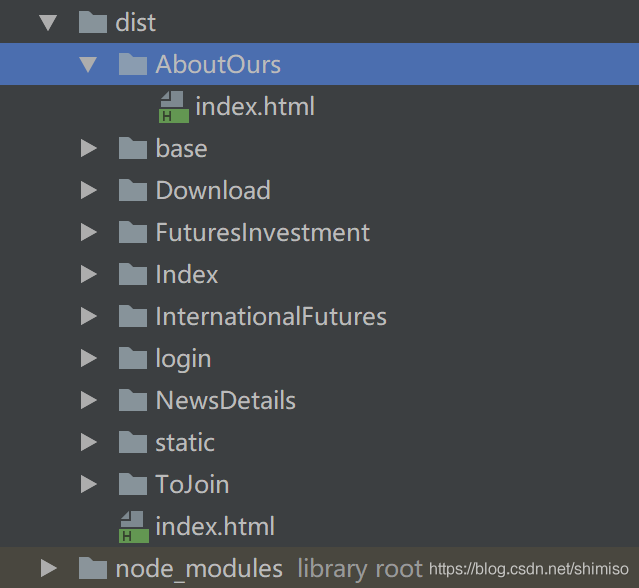Select index.html label inside AboutOurs
The width and height of the screenshot is (639, 588).
tap(255, 107)
